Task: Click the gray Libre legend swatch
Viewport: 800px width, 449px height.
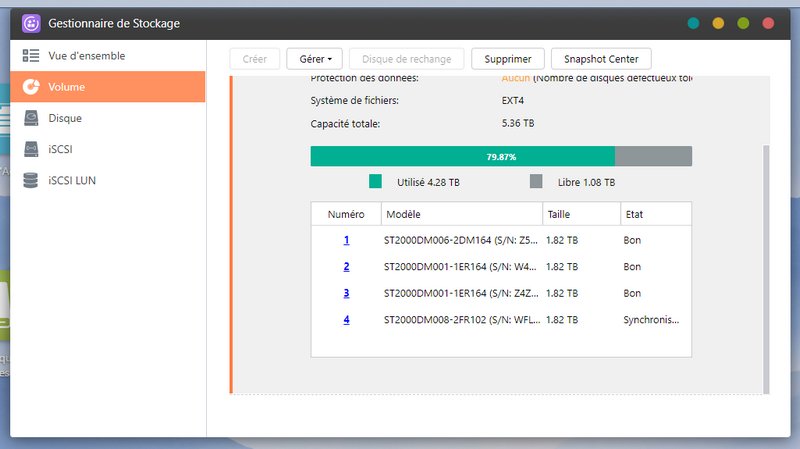Action: pyautogui.click(x=536, y=181)
